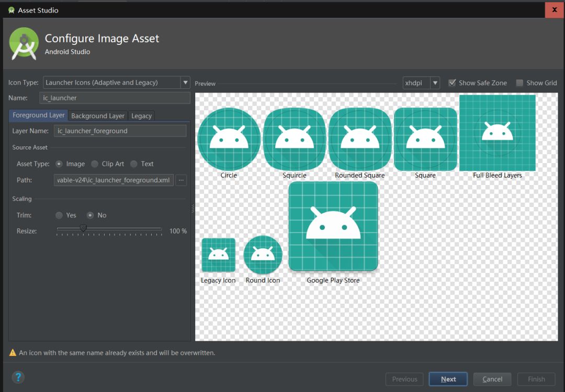This screenshot has height=392, width=565.
Task: Click the Next button
Action: click(x=448, y=379)
